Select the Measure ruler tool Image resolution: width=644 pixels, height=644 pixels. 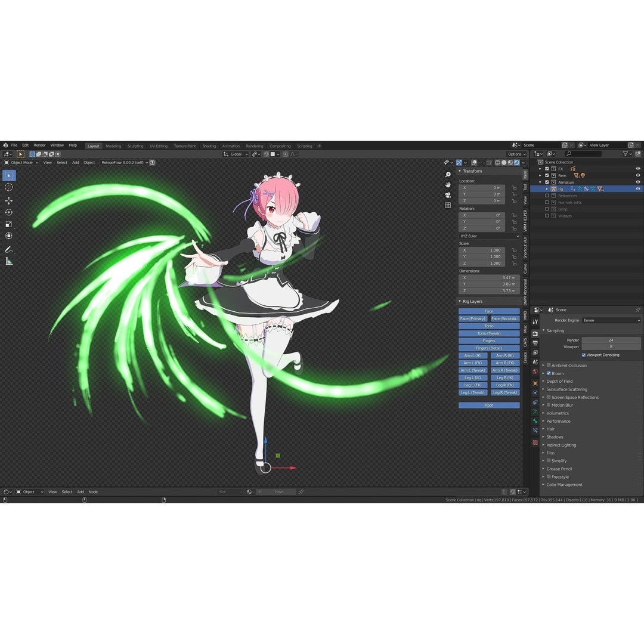8,261
